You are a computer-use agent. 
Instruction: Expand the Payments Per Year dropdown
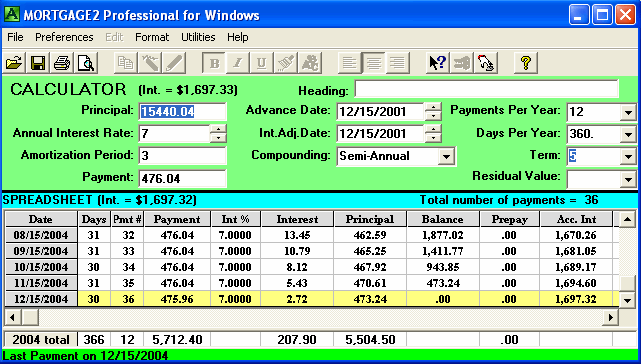628,112
